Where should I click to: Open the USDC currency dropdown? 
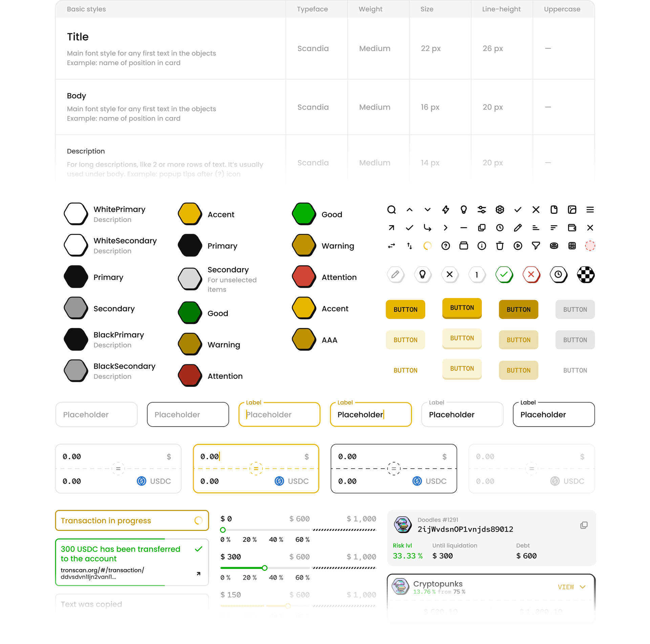coord(152,482)
